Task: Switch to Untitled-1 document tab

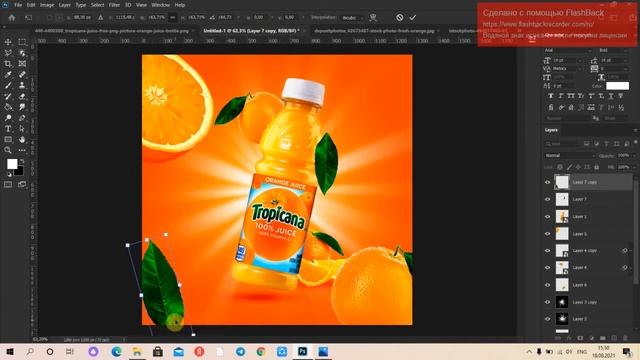Action: [x=251, y=31]
